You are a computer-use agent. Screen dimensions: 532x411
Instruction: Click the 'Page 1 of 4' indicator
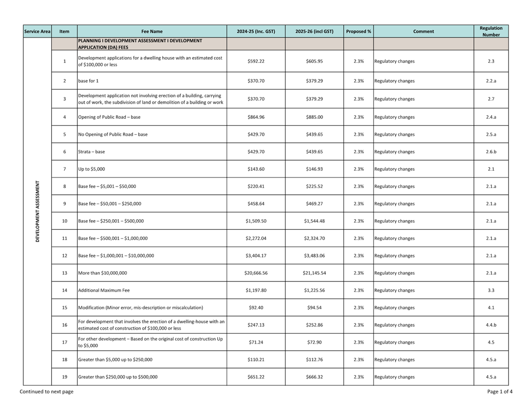pyautogui.click(x=500, y=392)
